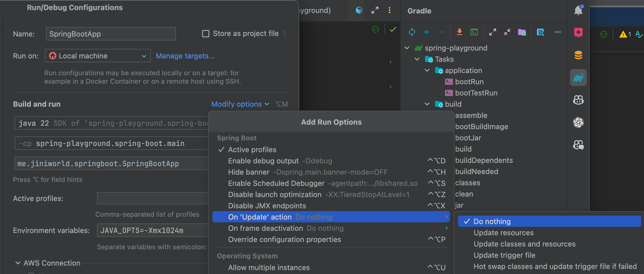
Task: Open the Modify options dropdown
Action: [x=240, y=104]
